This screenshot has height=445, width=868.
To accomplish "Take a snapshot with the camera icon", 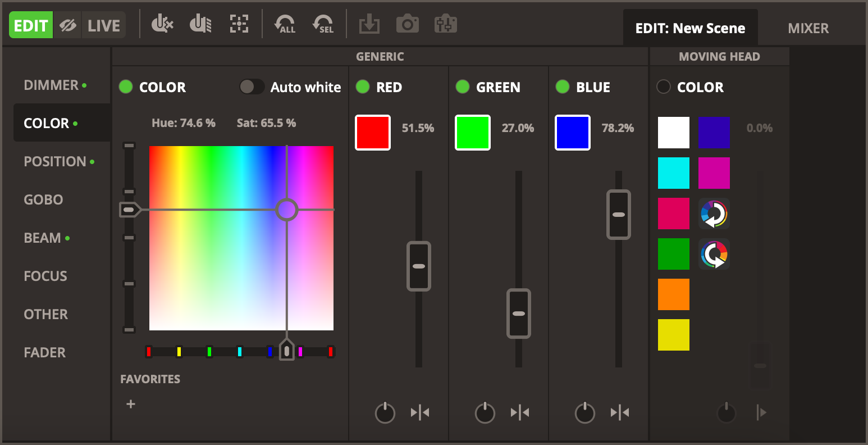I will coord(408,24).
